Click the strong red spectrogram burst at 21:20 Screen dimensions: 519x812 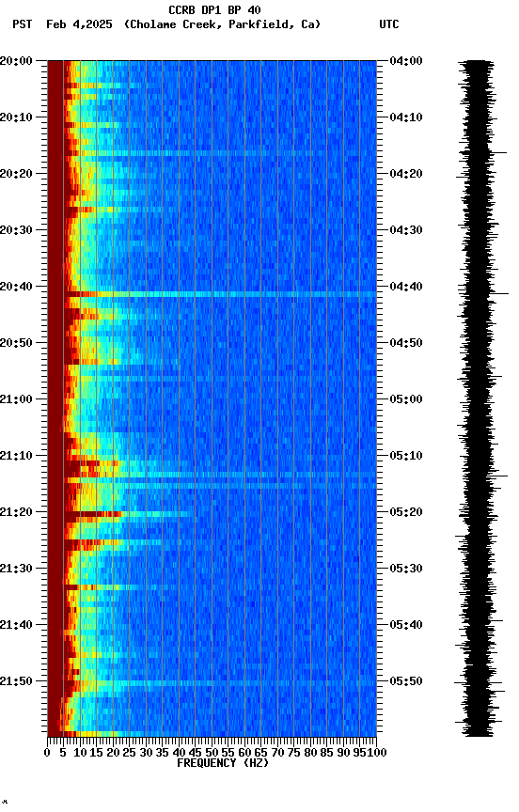(93, 514)
